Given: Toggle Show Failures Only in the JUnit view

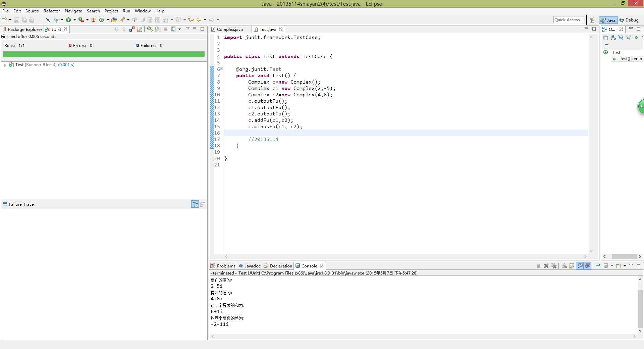Looking at the screenshot, I should pos(132,29).
